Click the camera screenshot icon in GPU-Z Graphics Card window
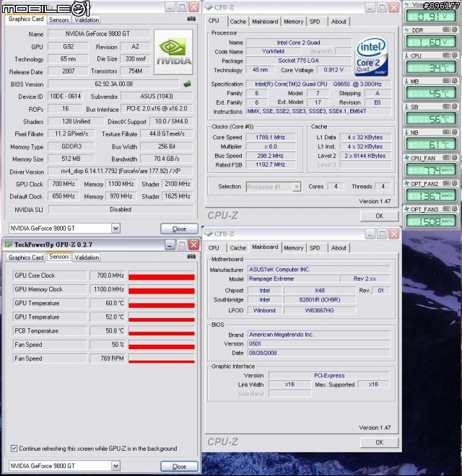Image resolution: width=462 pixels, height=476 pixels. click(x=191, y=19)
